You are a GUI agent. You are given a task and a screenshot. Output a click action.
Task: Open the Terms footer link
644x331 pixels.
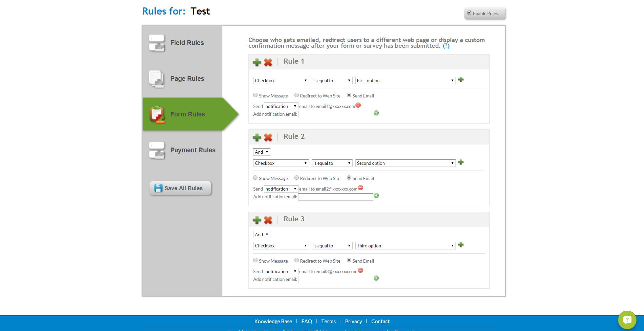(x=329, y=322)
